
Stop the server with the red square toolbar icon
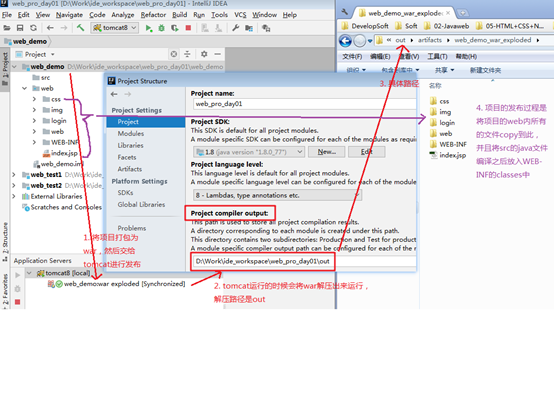(x=188, y=28)
